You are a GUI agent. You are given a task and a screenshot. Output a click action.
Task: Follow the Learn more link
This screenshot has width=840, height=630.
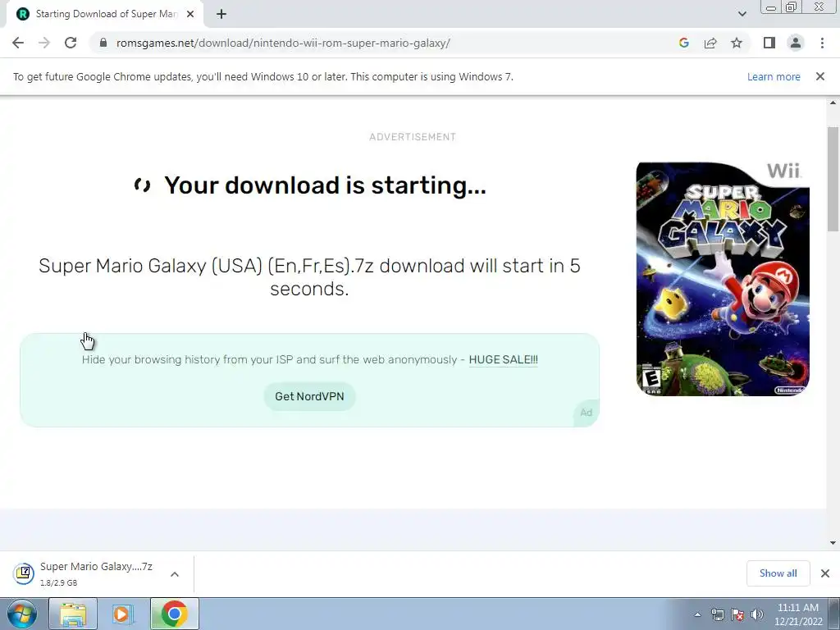point(774,76)
